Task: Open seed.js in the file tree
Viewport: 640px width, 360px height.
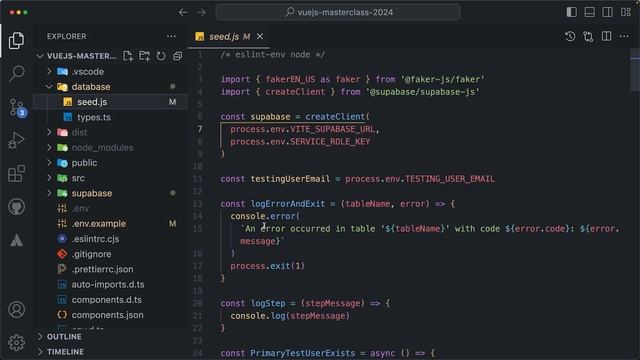Action: (x=110, y=102)
